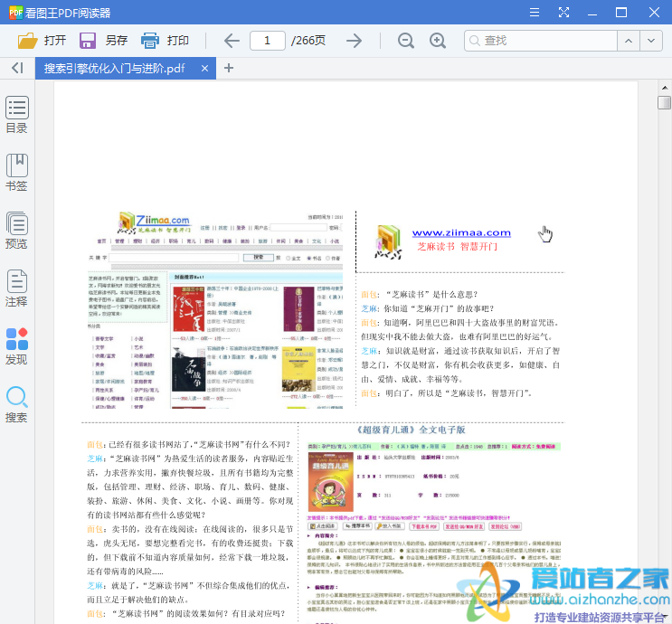Zoom in with the plus magnifier
The image size is (672, 624).
coord(438,41)
